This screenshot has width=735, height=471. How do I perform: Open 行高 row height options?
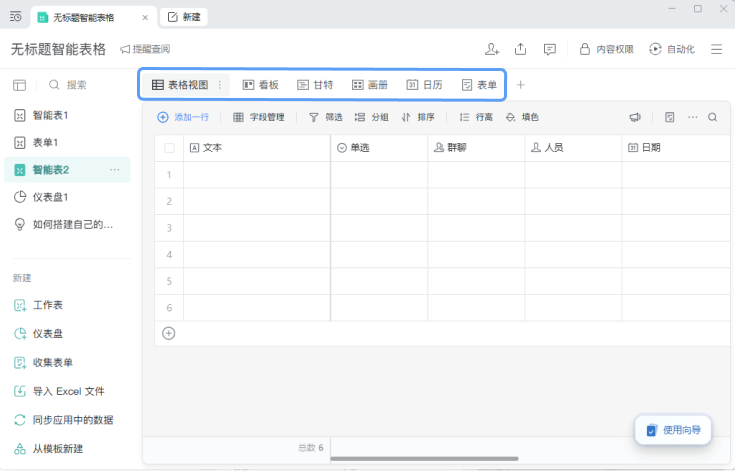[x=476, y=117]
